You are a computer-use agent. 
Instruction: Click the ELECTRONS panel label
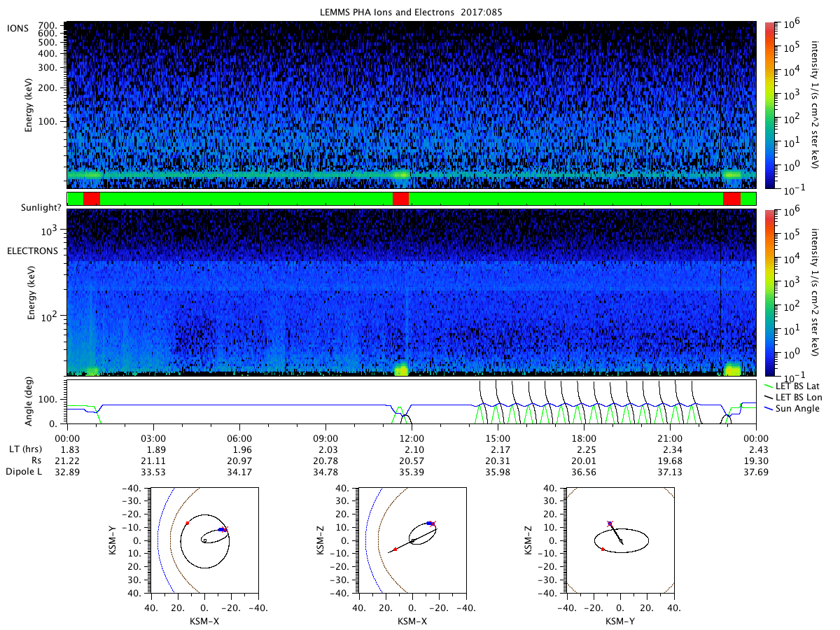(x=32, y=250)
